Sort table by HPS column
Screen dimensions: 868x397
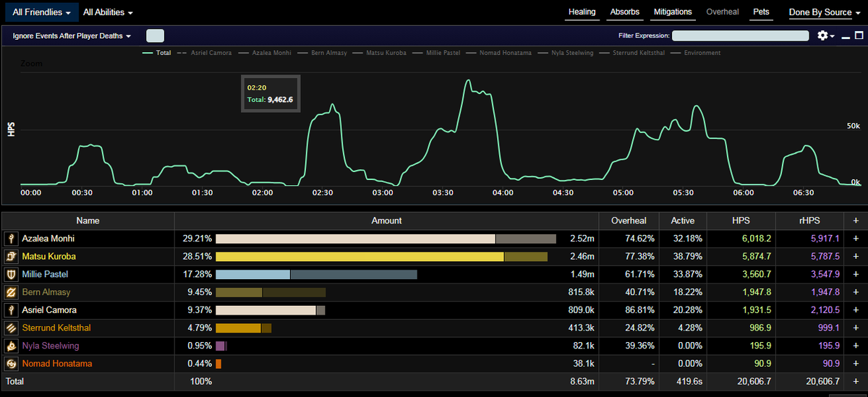click(740, 221)
